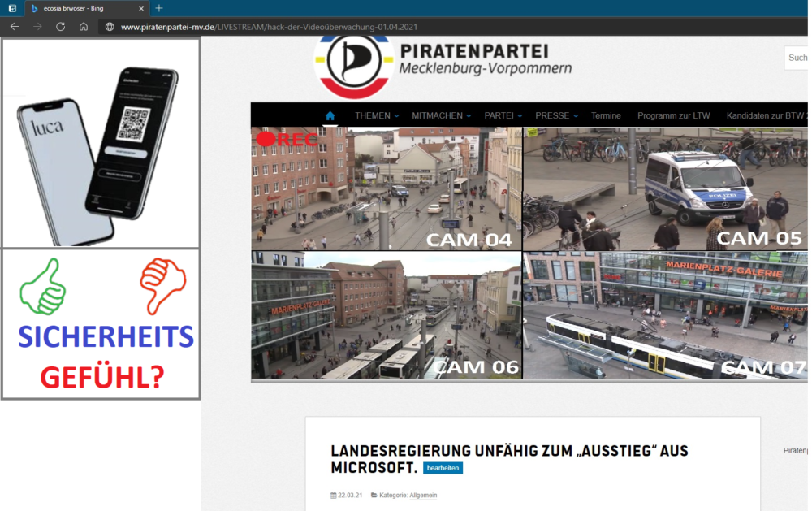Screen dimensions: 812x511
Task: Click the red REC recording indicator
Action: [287, 139]
